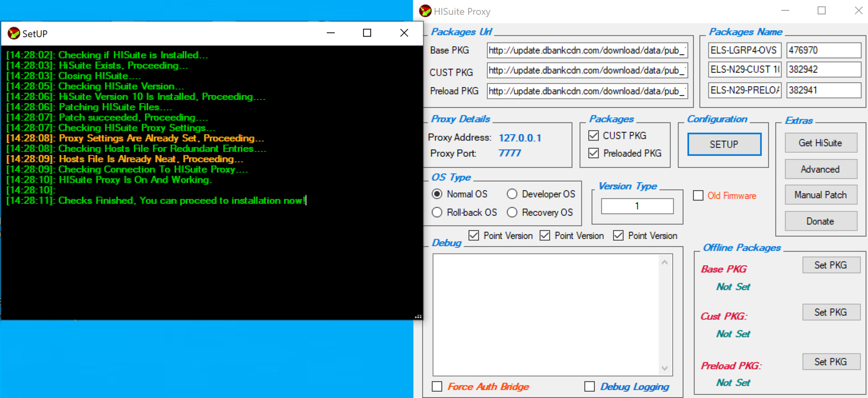Click the 476970 package ID field
Viewport: 868px width, 398px height.
coord(824,50)
